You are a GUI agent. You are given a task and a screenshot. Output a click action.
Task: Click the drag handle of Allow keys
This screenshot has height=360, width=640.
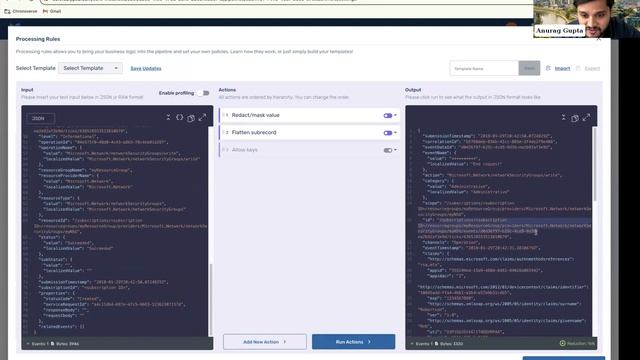pos(223,150)
